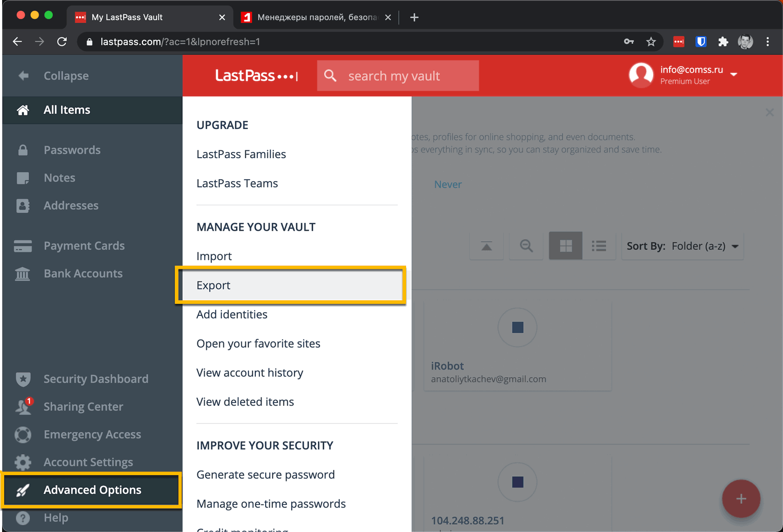Open the Sharing Center
The image size is (783, 532).
pos(83,406)
